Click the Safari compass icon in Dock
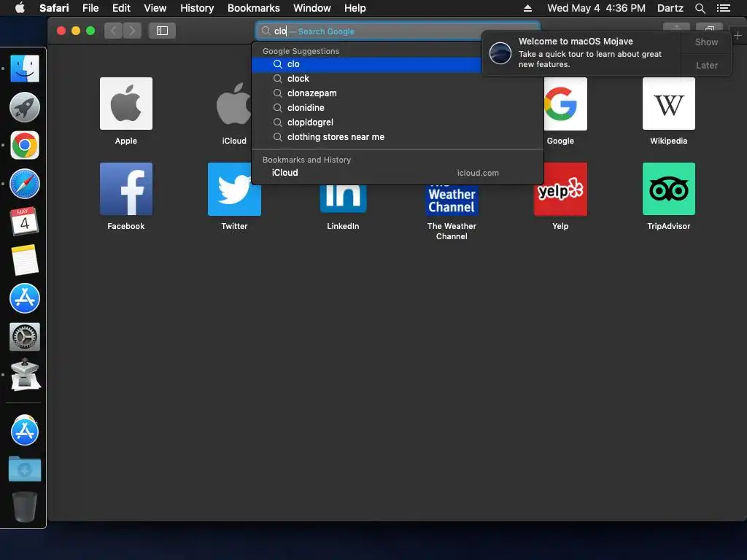Image resolution: width=747 pixels, height=560 pixels. tap(24, 184)
